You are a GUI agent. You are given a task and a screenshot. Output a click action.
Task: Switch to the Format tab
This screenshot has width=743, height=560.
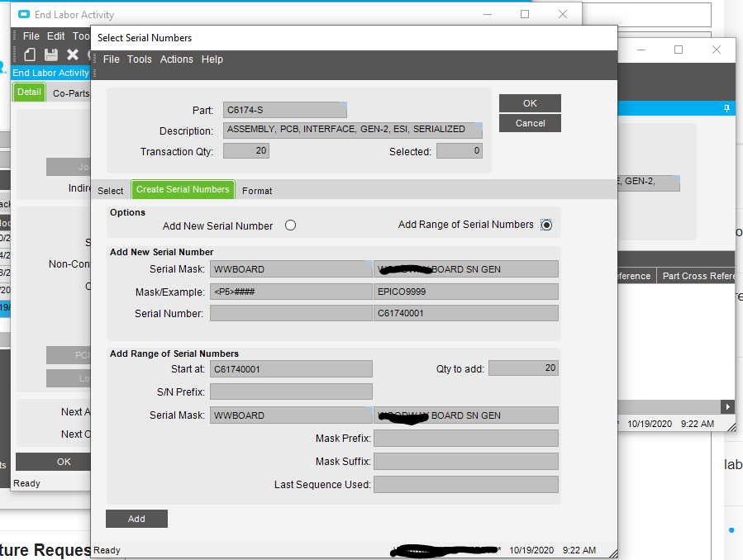coord(256,190)
